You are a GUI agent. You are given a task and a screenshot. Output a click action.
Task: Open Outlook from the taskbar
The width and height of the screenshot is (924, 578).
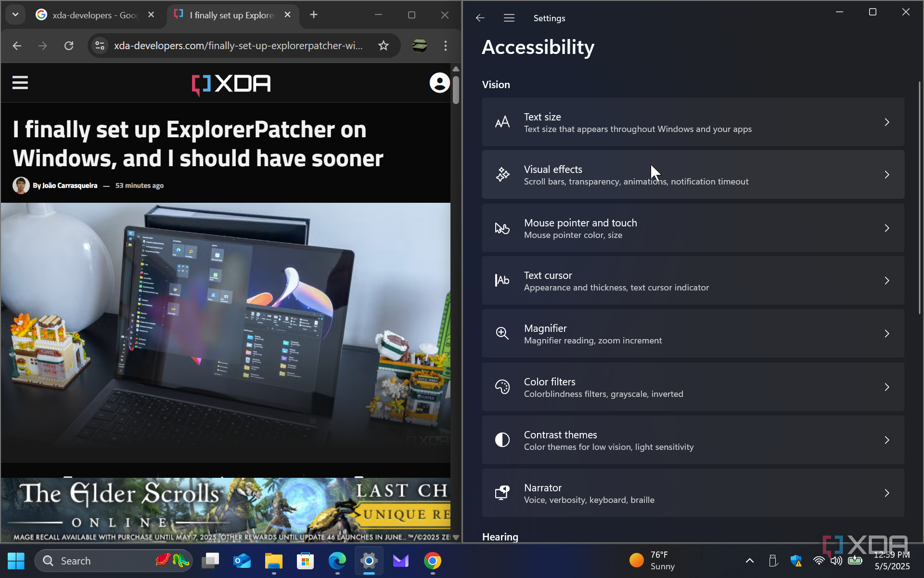pyautogui.click(x=242, y=561)
